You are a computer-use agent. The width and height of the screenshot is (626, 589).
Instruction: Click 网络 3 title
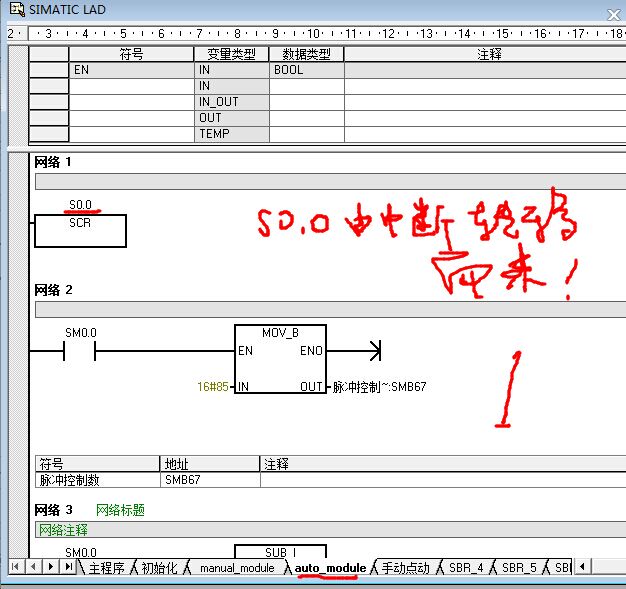click(x=53, y=510)
